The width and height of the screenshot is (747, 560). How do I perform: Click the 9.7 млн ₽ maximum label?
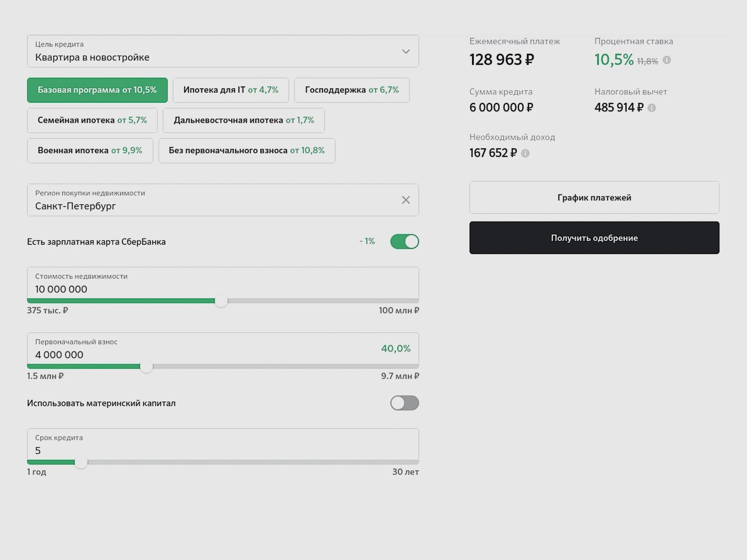click(x=400, y=376)
